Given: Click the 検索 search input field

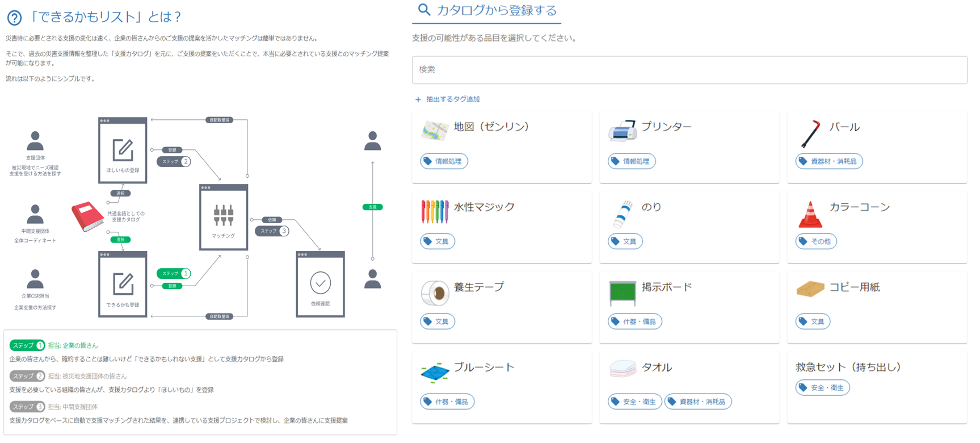Looking at the screenshot, I should pos(689,70).
